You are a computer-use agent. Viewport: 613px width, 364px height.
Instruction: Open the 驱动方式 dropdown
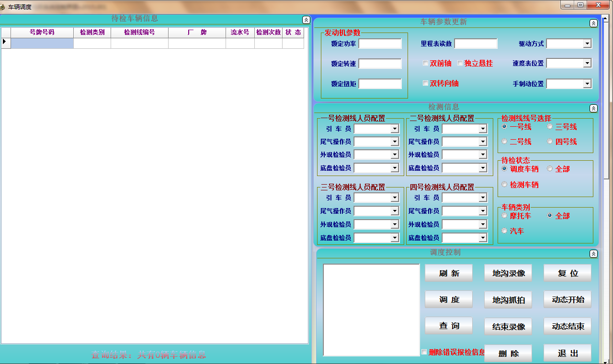click(x=587, y=44)
